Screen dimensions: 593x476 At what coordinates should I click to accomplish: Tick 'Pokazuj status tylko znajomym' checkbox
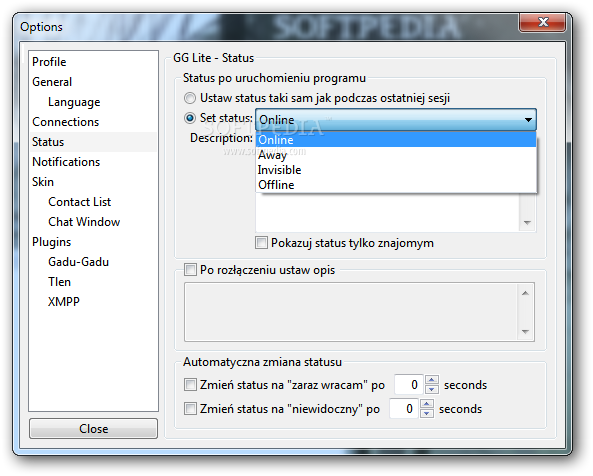coord(261,243)
